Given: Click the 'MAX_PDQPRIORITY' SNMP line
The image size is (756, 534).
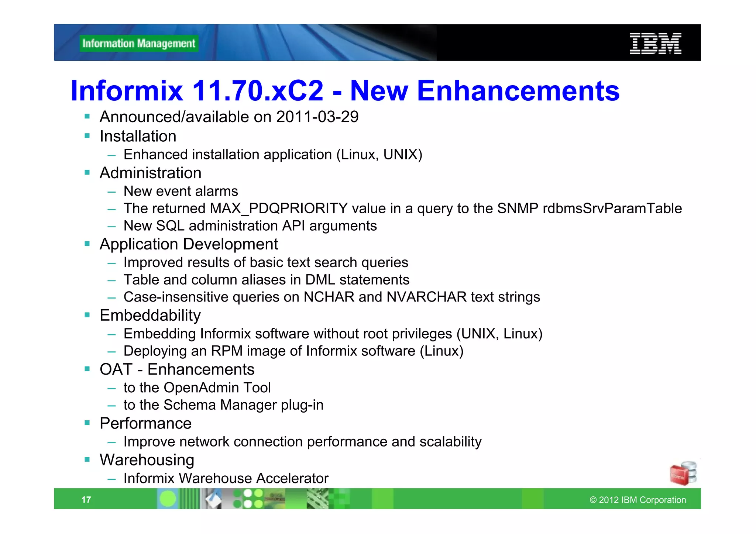Looking at the screenshot, I should pos(403,209).
